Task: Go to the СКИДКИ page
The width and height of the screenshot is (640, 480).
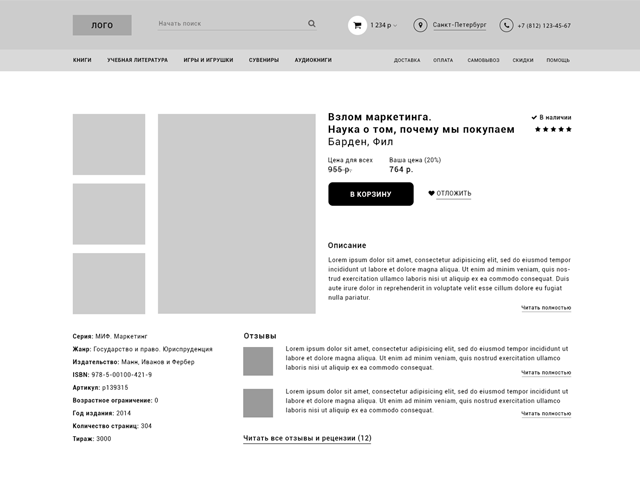Action: tap(523, 60)
